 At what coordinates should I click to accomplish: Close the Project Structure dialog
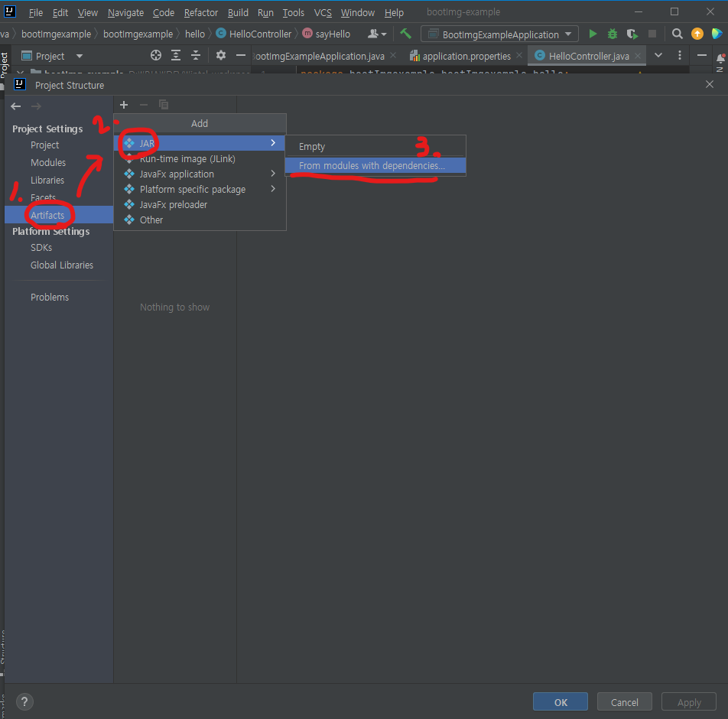(x=710, y=85)
